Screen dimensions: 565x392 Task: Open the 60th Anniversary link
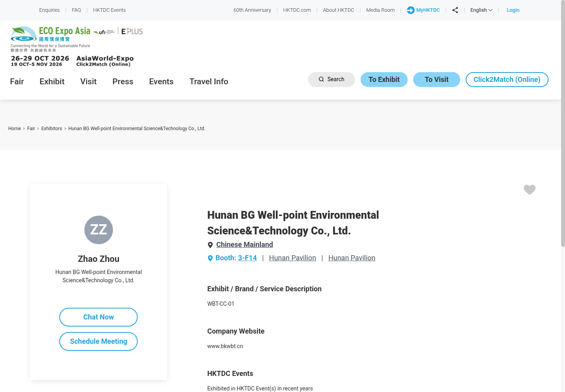click(x=252, y=10)
